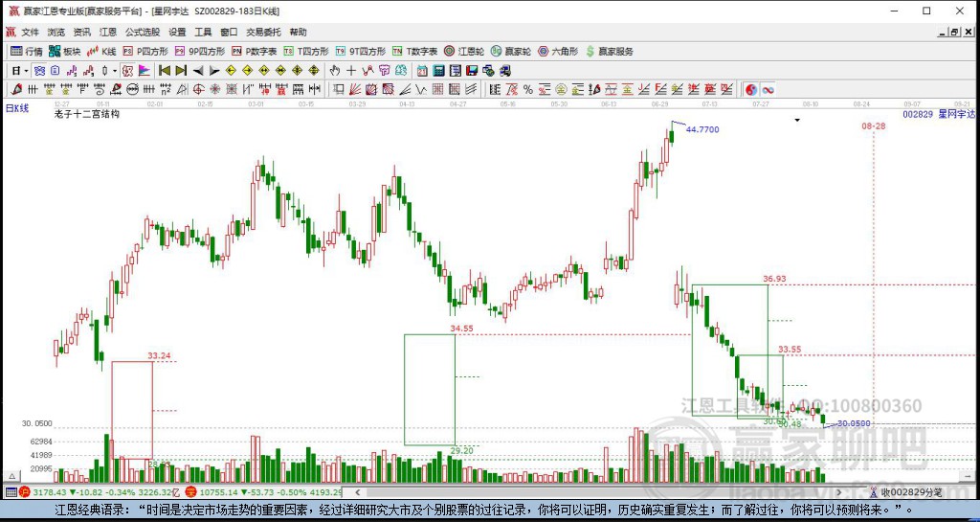Click the floppy disk save icon
The width and height of the screenshot is (980, 522).
[x=472, y=71]
